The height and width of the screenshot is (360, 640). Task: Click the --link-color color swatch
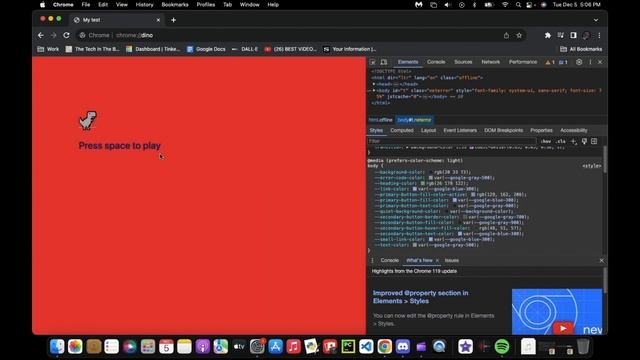[414, 189]
